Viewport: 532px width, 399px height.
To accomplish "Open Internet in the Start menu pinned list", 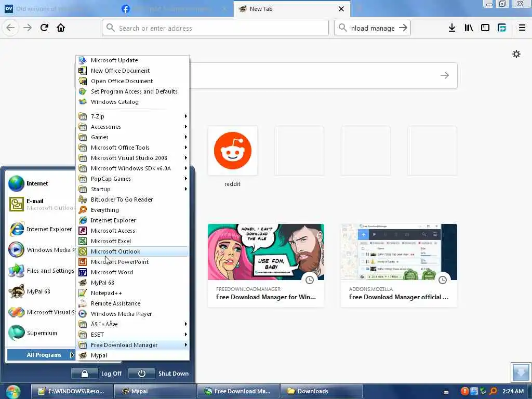I will click(41, 183).
